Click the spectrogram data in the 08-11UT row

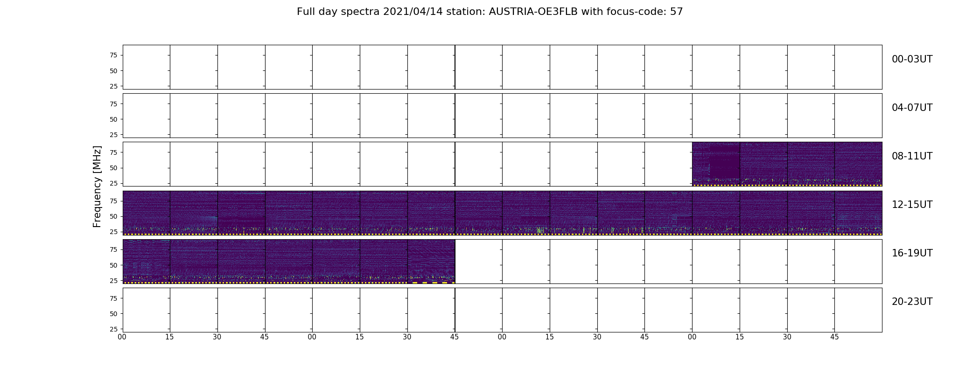coord(787,164)
